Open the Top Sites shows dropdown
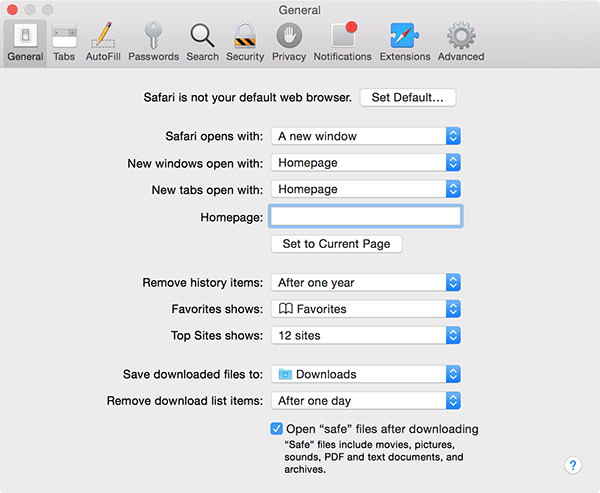Screen dimensions: 600x493 click(365, 336)
